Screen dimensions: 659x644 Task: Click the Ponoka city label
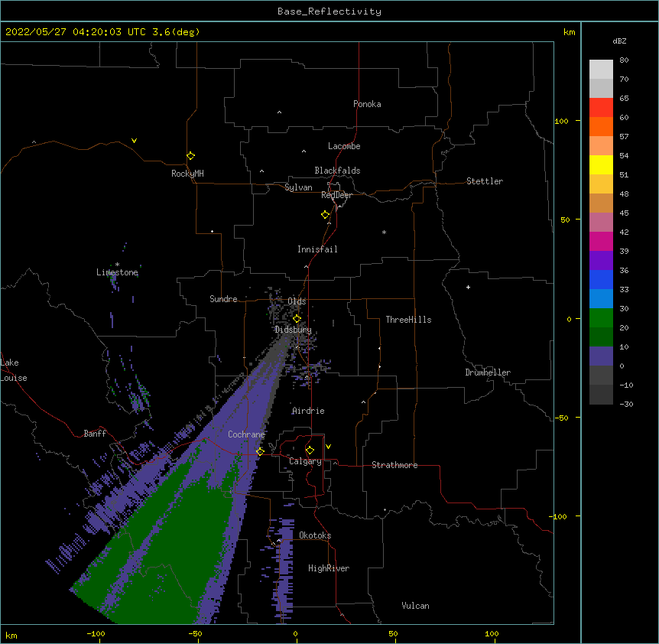367,104
